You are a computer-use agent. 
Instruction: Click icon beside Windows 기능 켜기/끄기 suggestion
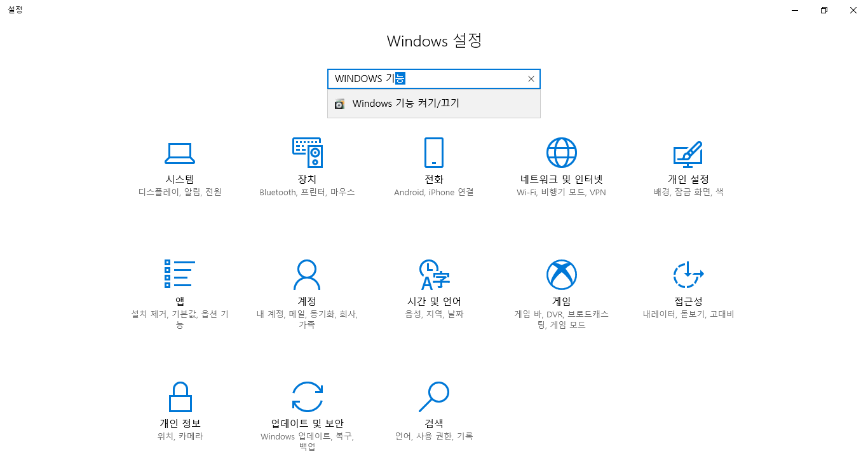[x=339, y=104]
